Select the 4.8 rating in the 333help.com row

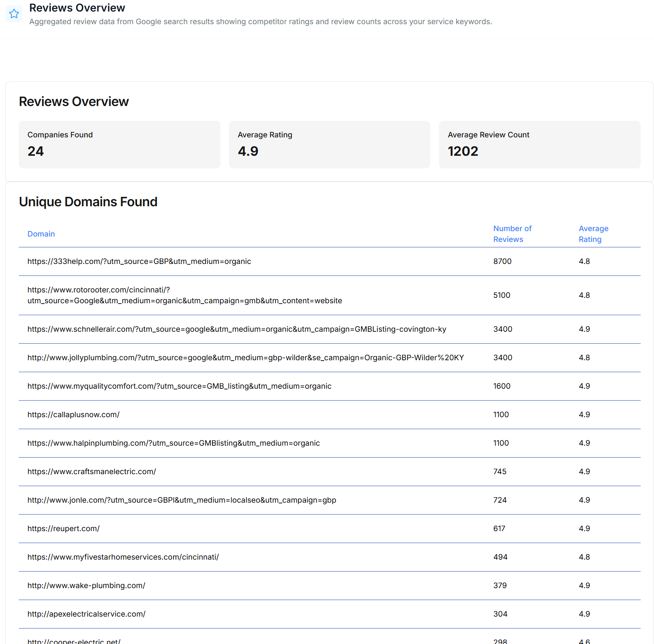(584, 261)
